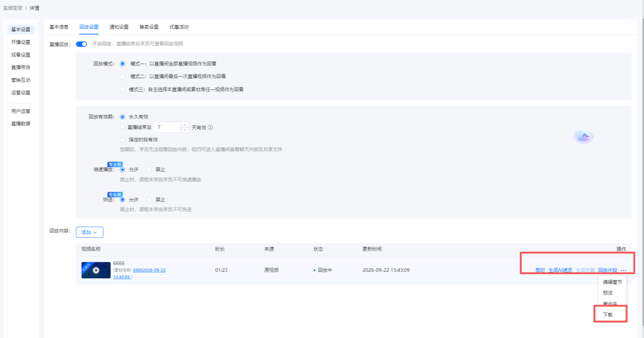This screenshot has height=338, width=644.
Task: Click the 回放片段 action link
Action: pos(608,270)
